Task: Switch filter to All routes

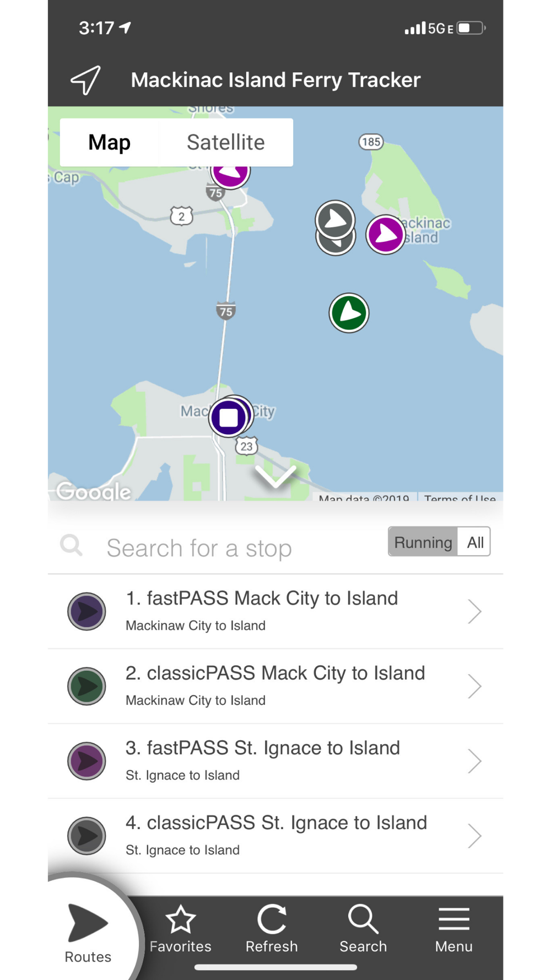Action: click(x=475, y=542)
